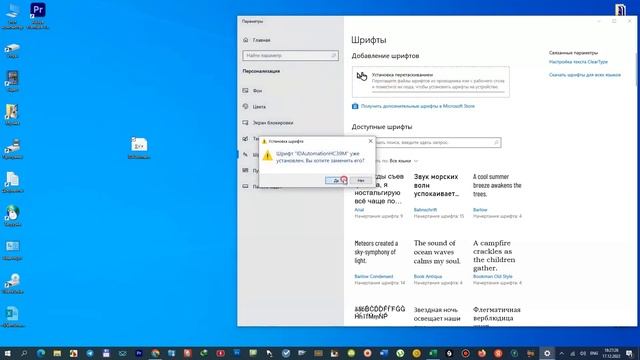The height and width of the screenshot is (360, 640).
Task: Click the Settings gear in the taskbar
Action: (x=547, y=353)
